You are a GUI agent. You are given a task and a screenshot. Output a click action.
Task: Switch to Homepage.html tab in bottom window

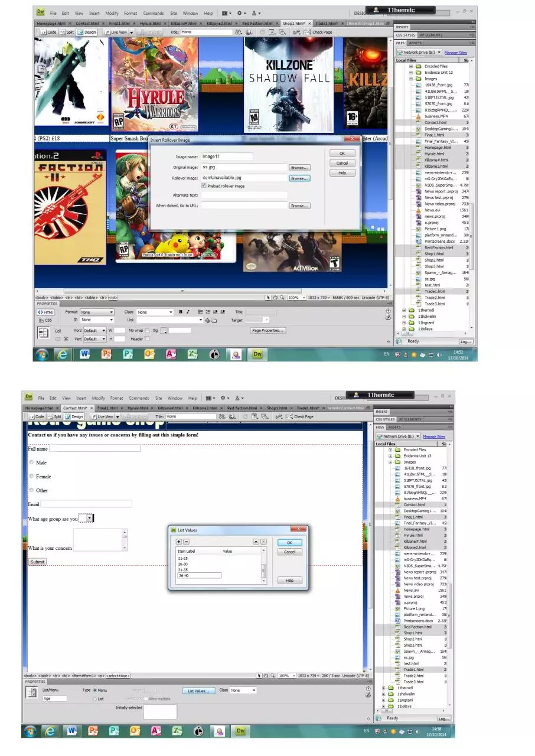pos(40,408)
